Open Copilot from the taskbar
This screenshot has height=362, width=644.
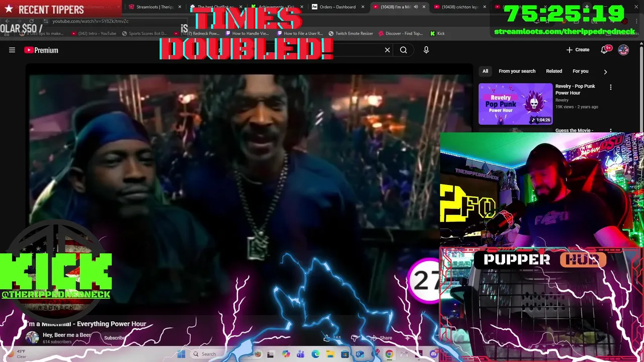click(286, 354)
